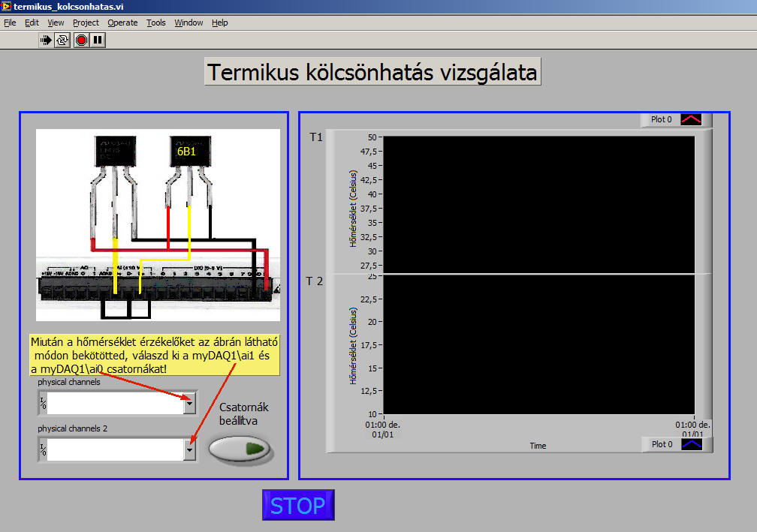This screenshot has width=757, height=532.
Task: Open the Window menu
Action: [188, 23]
